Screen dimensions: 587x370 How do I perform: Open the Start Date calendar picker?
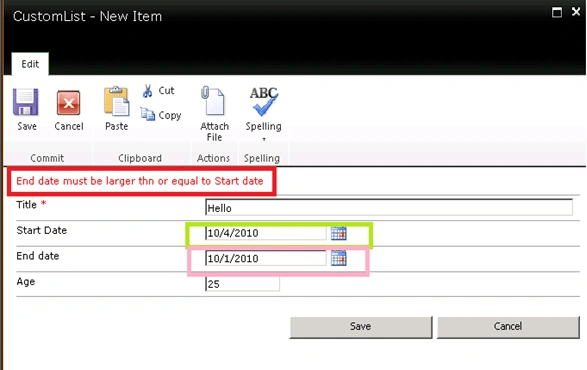[x=339, y=233]
